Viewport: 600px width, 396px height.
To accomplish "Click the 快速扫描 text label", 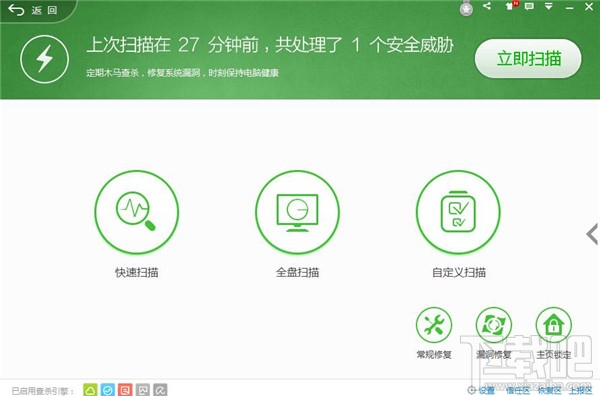I will point(137,272).
